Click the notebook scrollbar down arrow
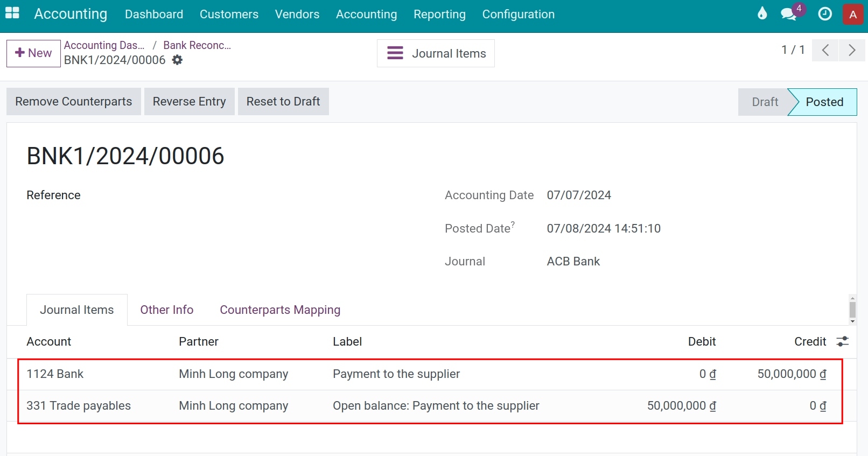Image resolution: width=868 pixels, height=456 pixels. coord(852,321)
